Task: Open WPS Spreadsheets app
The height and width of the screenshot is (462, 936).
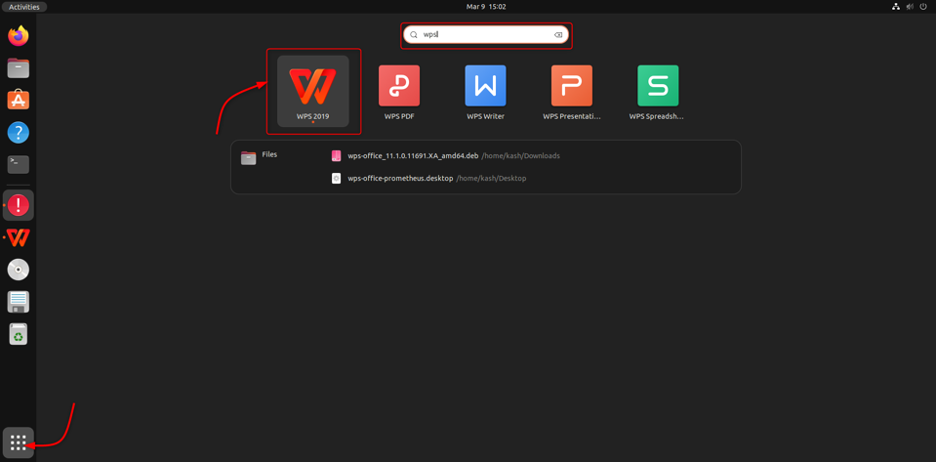Action: click(657, 93)
